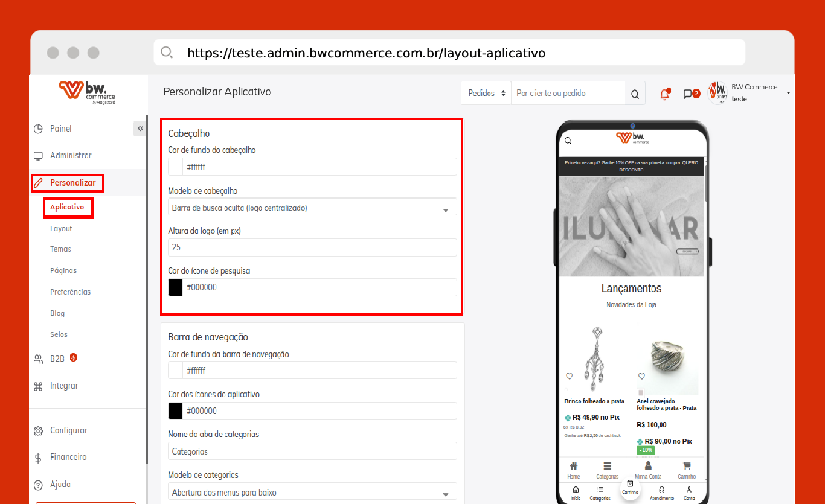Click the search magnifier button in top bar
825x504 pixels.
pyautogui.click(x=635, y=94)
